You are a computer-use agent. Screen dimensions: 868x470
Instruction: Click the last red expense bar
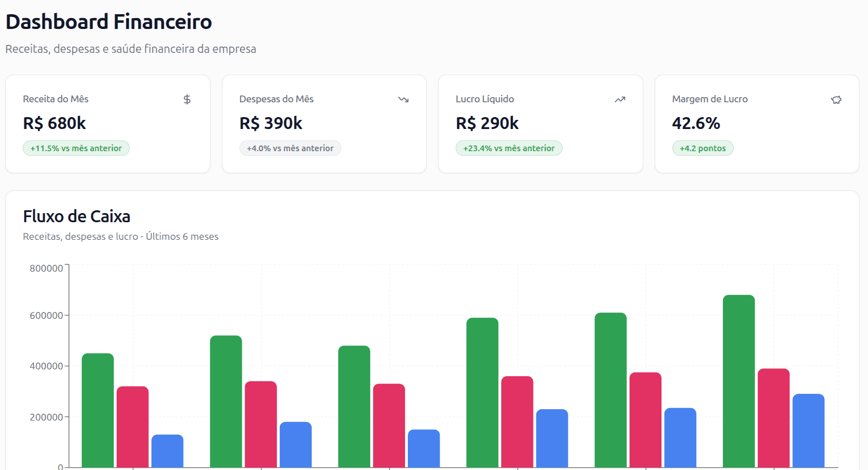[772, 421]
